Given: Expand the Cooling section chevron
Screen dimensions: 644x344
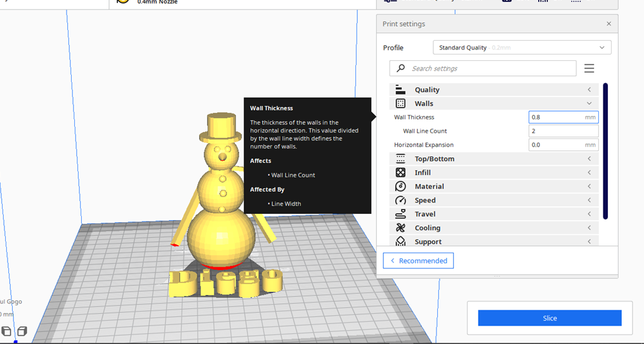Looking at the screenshot, I should coord(589,228).
